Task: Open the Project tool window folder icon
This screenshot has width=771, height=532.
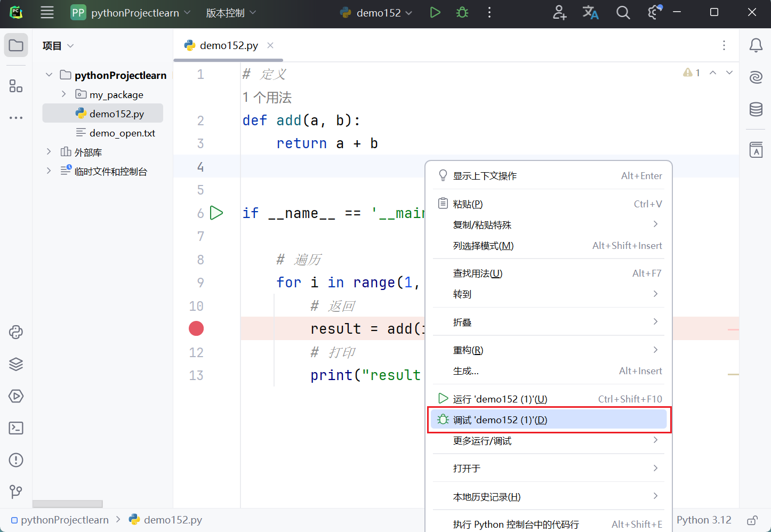Action: point(16,45)
